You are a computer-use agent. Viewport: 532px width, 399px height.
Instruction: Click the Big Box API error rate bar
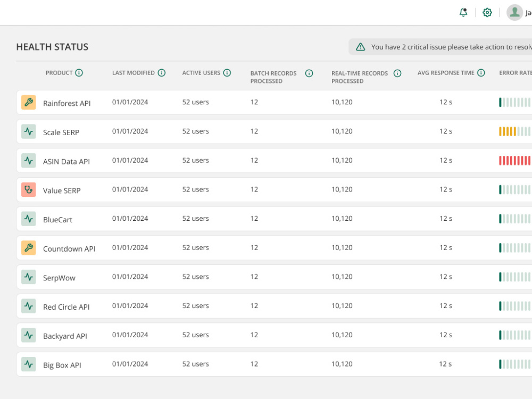pyautogui.click(x=515, y=364)
